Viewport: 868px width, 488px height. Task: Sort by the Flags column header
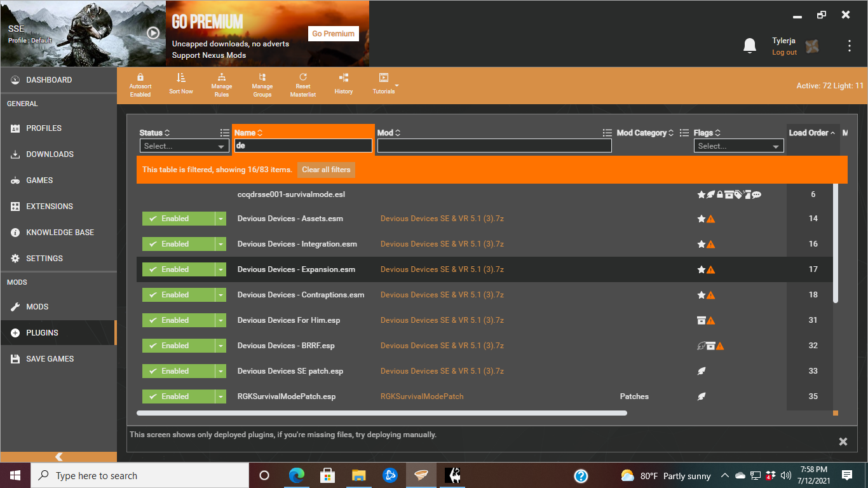pos(707,133)
